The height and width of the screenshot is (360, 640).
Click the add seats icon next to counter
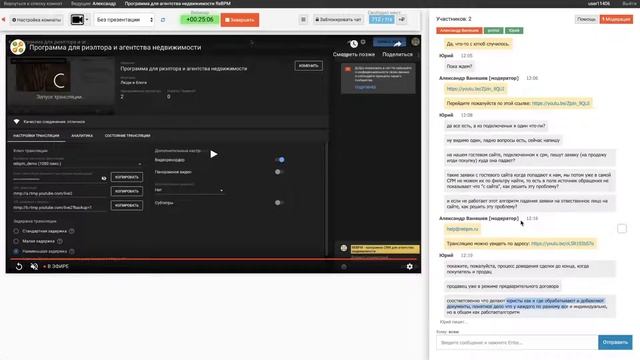(402, 20)
